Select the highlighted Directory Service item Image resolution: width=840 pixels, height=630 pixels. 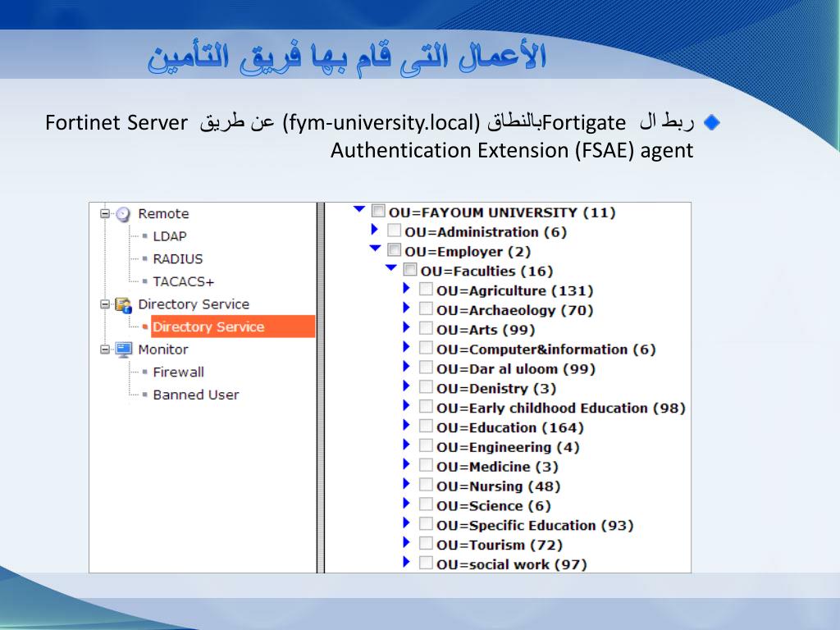(233, 326)
